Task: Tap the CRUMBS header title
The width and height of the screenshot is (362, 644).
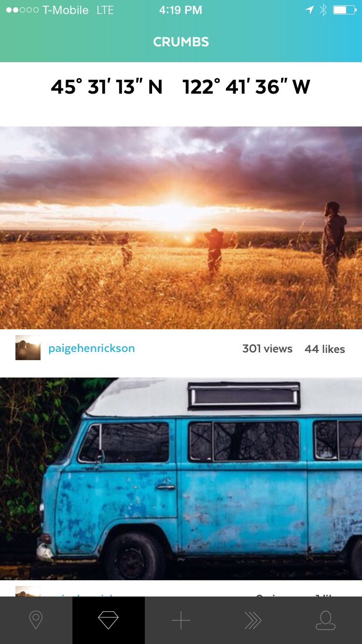Action: coord(181,42)
